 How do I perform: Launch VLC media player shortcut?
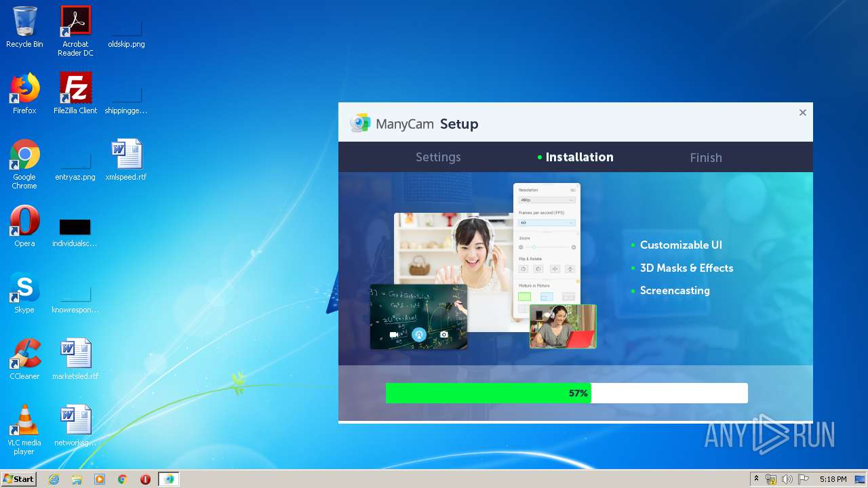(x=24, y=430)
